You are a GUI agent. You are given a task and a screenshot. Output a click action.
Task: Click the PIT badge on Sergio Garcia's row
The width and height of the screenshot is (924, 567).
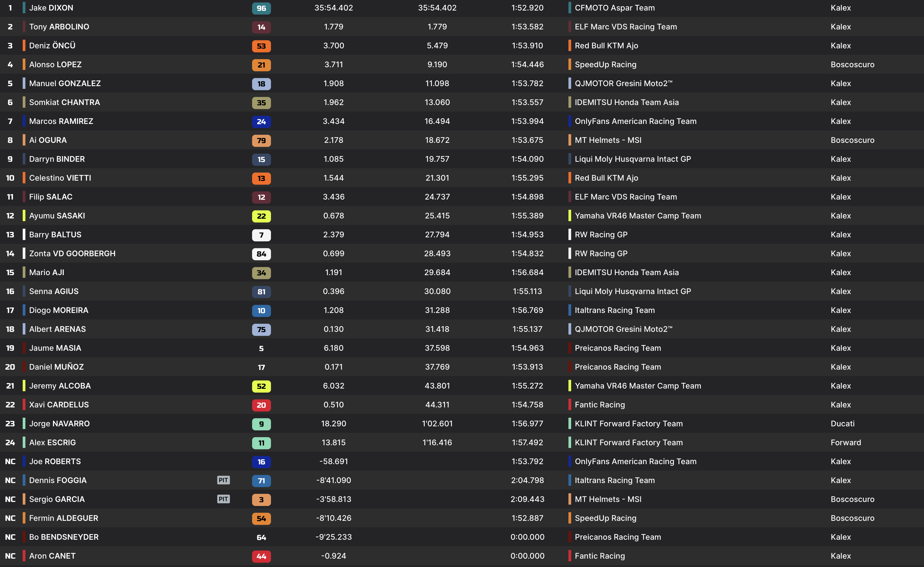click(223, 499)
